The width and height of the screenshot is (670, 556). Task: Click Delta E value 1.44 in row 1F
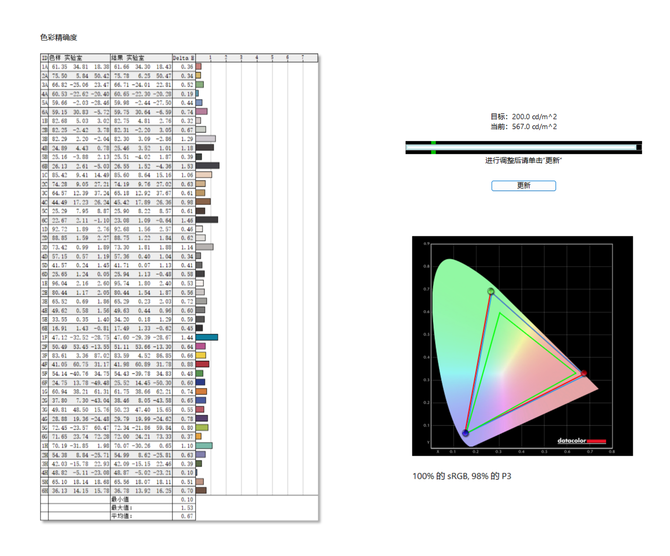tap(187, 337)
